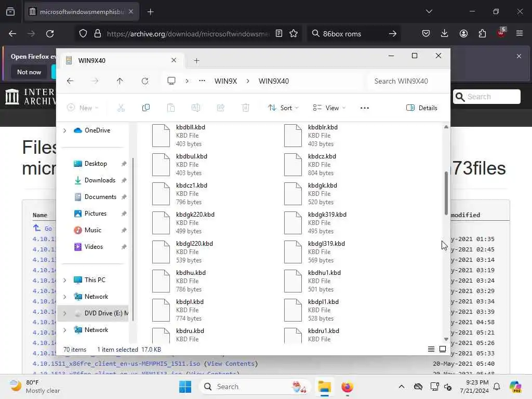Open the Sort dropdown menu
The width and height of the screenshot is (532, 399).
click(x=283, y=108)
